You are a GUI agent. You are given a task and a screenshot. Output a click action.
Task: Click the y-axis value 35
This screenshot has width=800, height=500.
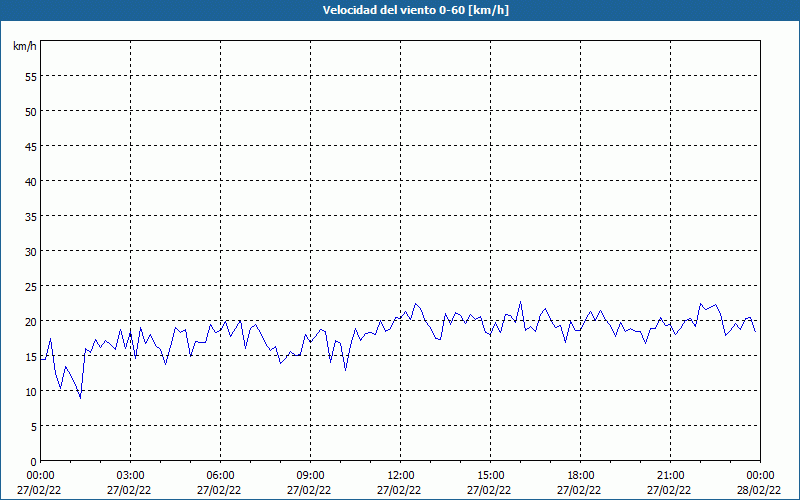(x=31, y=216)
